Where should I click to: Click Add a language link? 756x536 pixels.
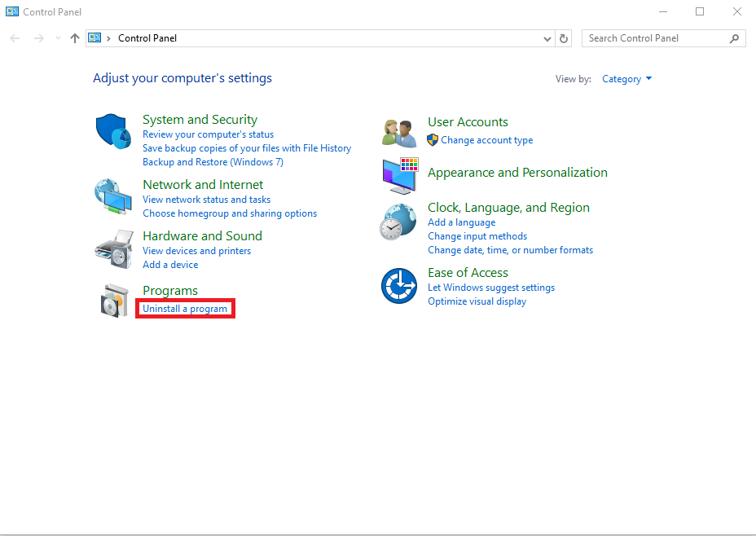pyautogui.click(x=461, y=222)
